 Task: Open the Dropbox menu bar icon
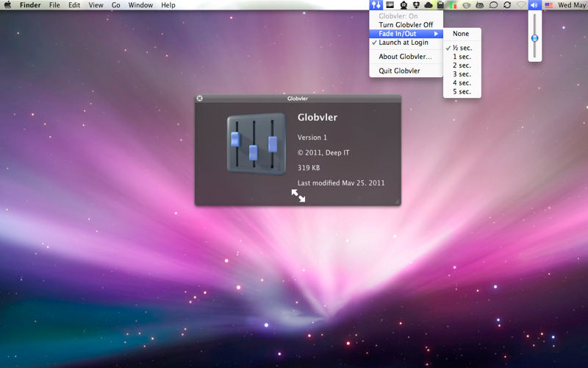[416, 5]
